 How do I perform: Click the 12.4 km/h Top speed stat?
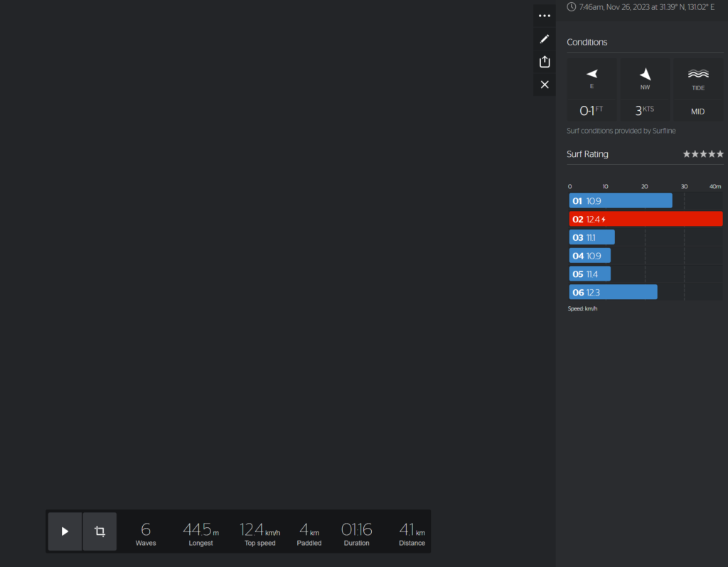pos(260,533)
